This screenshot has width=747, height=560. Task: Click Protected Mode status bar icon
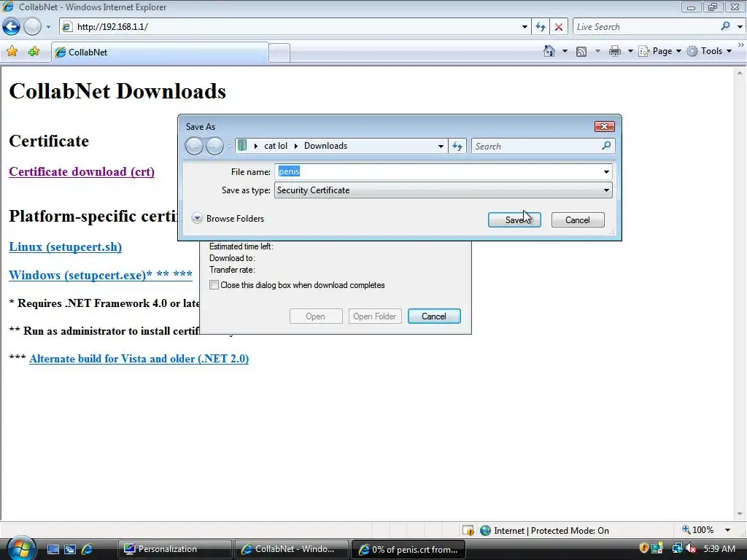(x=468, y=530)
